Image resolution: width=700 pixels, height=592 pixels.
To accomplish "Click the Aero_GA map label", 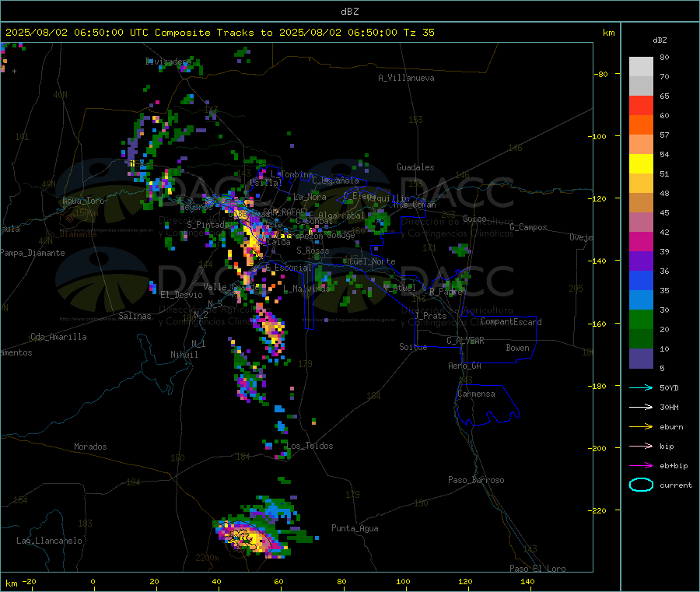I will click(x=465, y=366).
